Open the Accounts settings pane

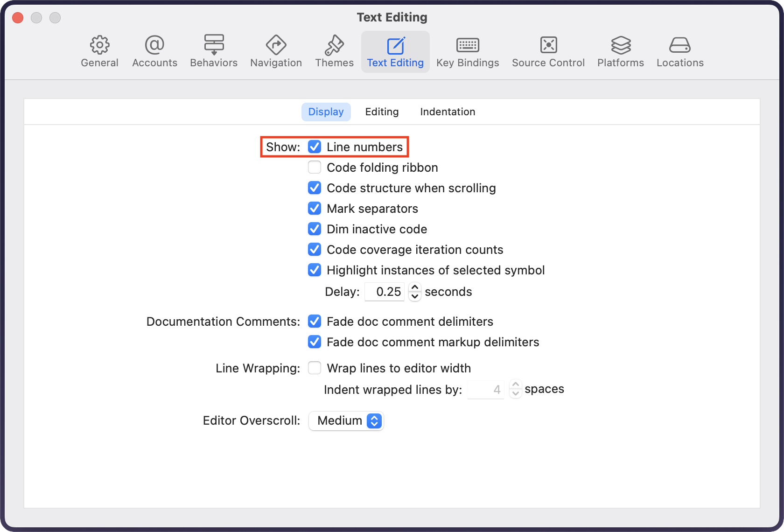(x=154, y=51)
